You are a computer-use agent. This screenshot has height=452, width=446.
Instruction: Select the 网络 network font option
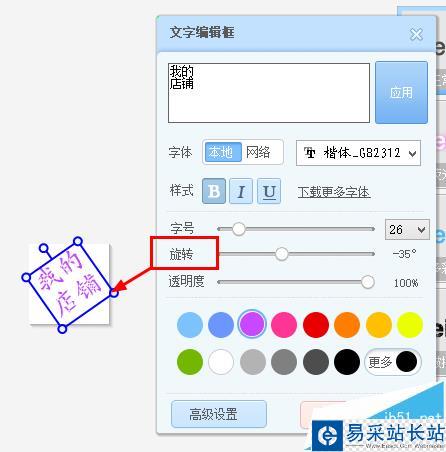(259, 152)
